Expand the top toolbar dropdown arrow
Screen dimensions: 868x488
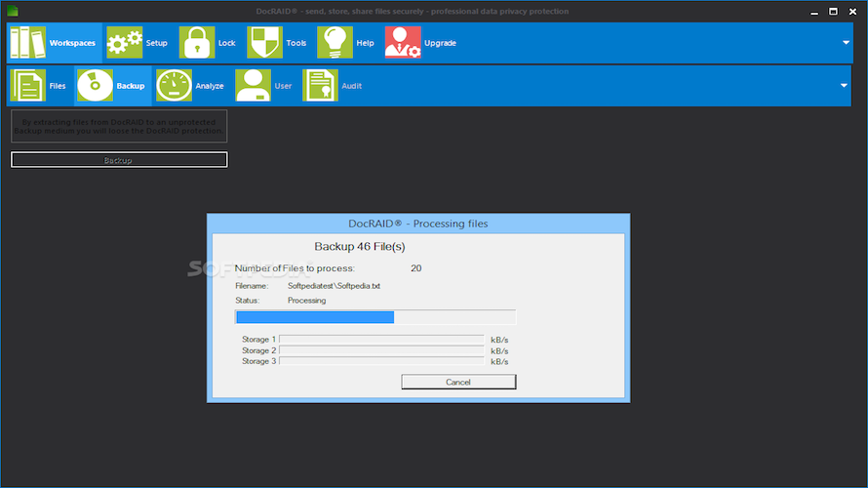click(x=846, y=43)
